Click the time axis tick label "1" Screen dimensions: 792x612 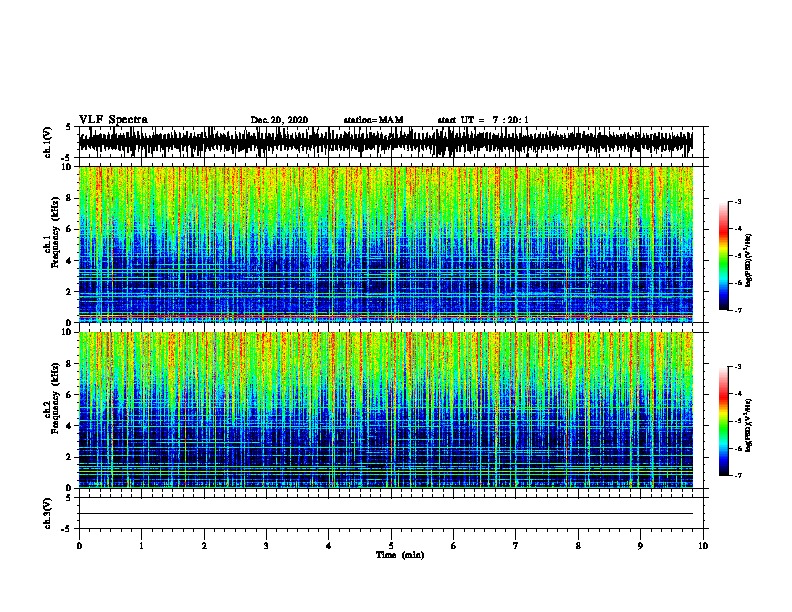[x=141, y=545]
